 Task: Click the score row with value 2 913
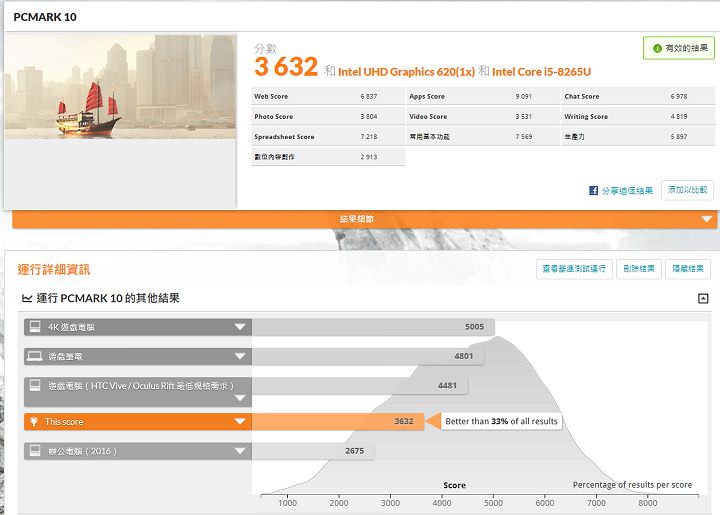tap(328, 157)
